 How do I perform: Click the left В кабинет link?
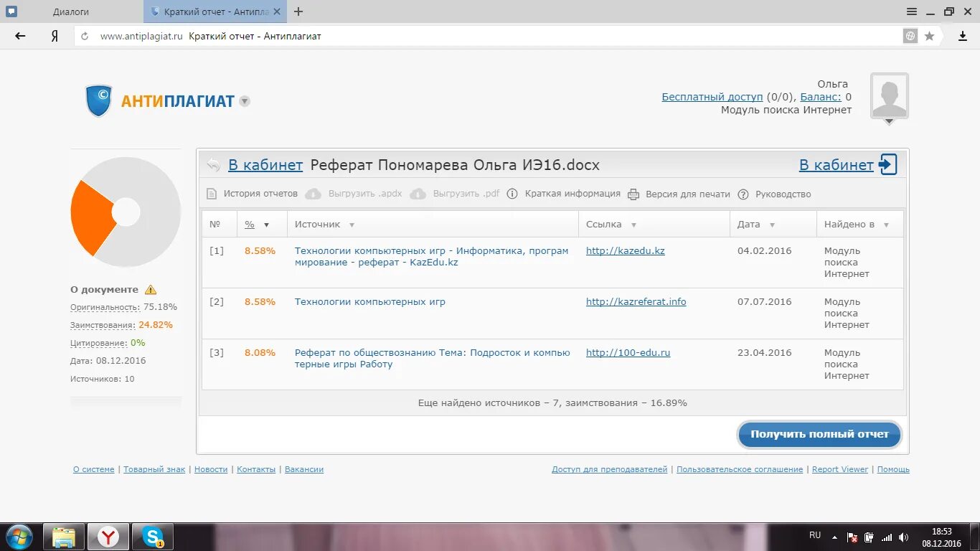[265, 165]
